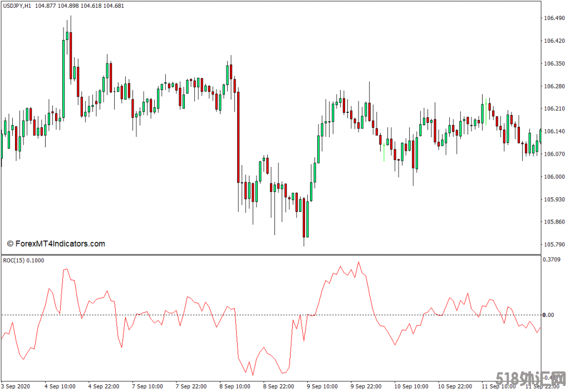This screenshot has width=570, height=392.
Task: Select the 7 Sep 22:00 time marker
Action: (x=191, y=386)
